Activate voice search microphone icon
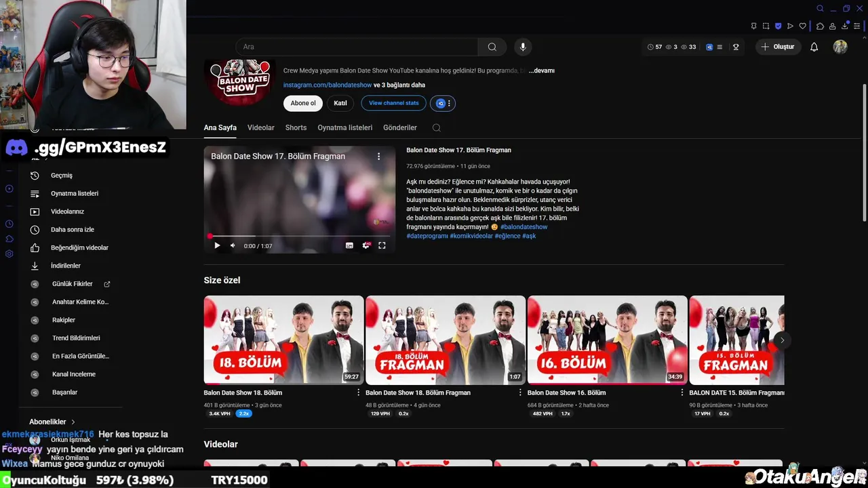868x488 pixels. coord(522,47)
